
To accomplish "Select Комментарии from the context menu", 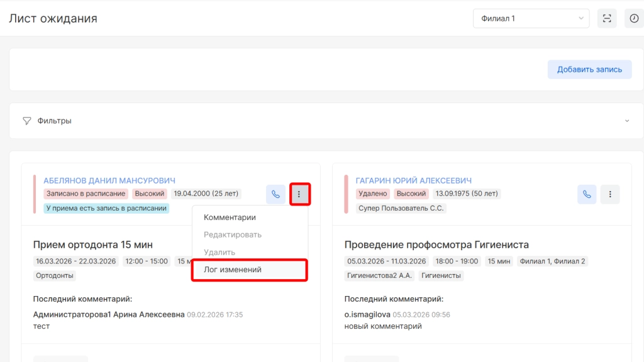I will (230, 217).
